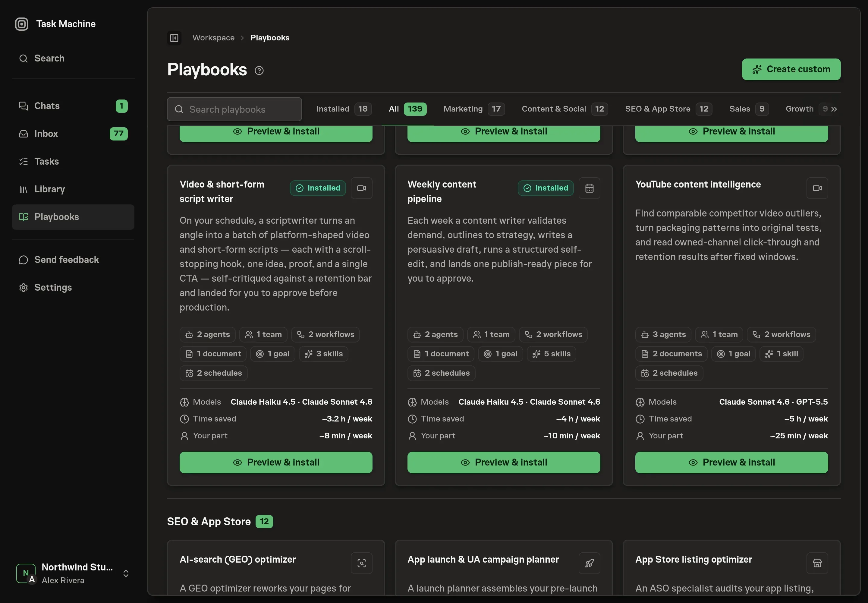868x603 pixels.
Task: Click the 1 skill chip on YouTube content intelligence
Action: [x=781, y=354]
